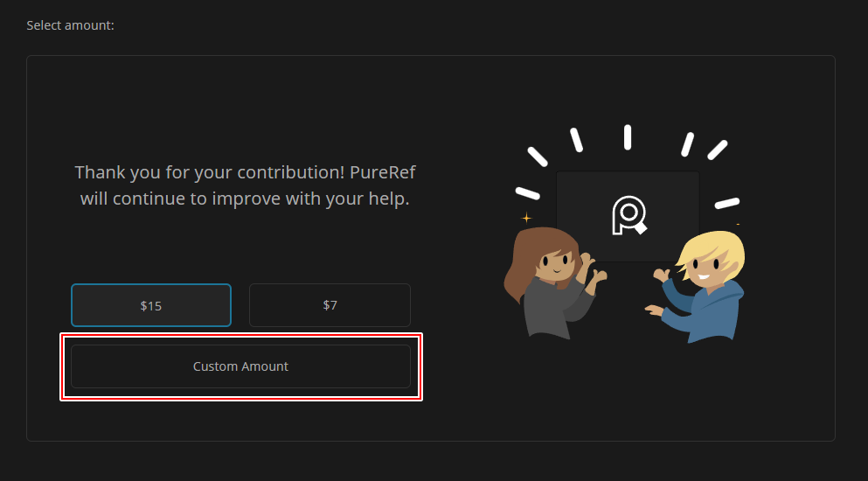This screenshot has height=481, width=868.
Task: Click the Custom Amount button
Action: 240,366
